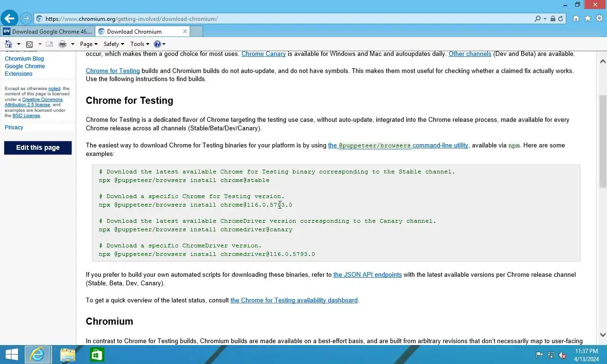The width and height of the screenshot is (607, 364).
Task: Expand the Home button dropdown arrow
Action: click(x=18, y=44)
